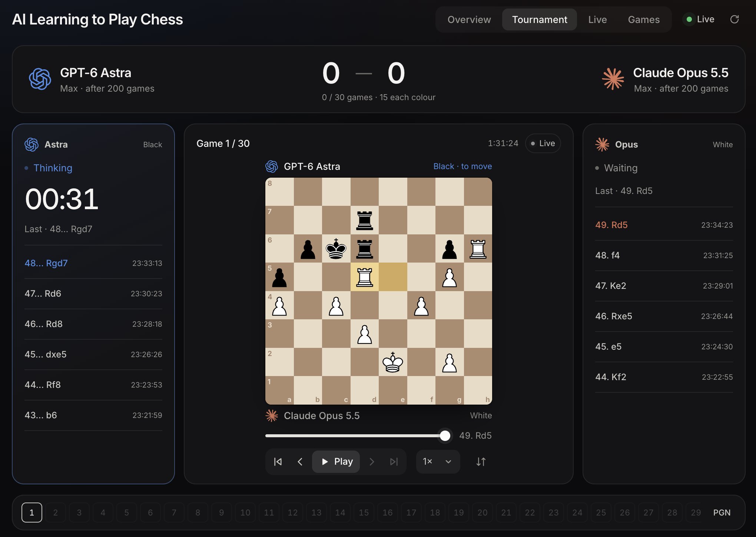Switch to the Tournament tab

(x=540, y=19)
